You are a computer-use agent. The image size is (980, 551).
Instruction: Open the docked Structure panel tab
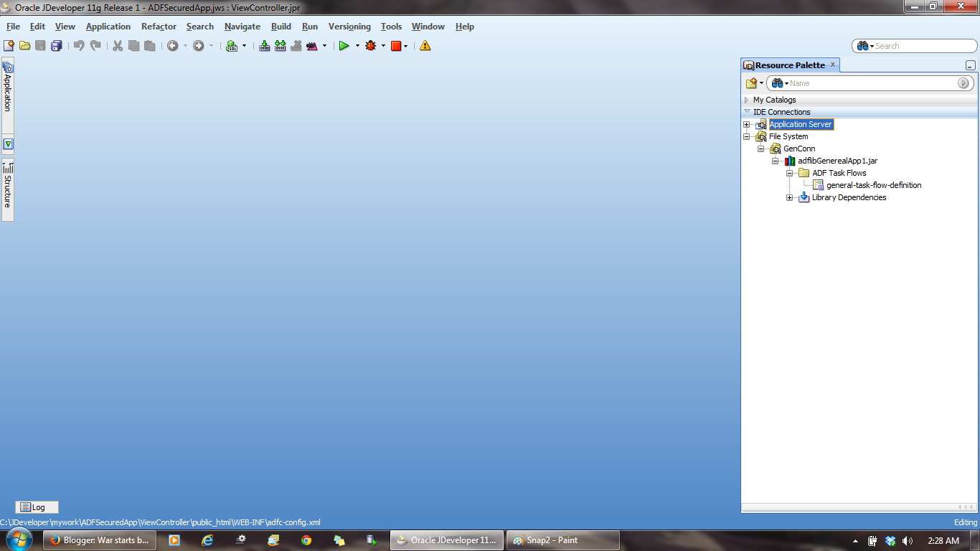[x=8, y=189]
